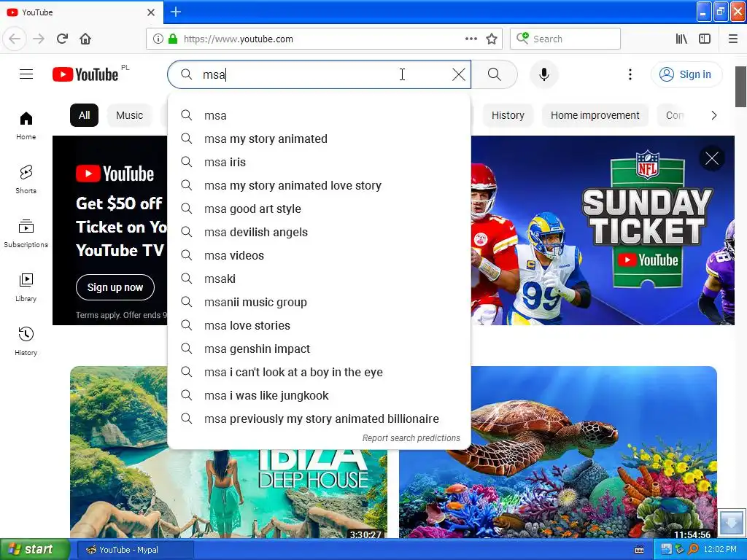Viewport: 747px width, 560px height.
Task: Open the browser hamburger menu
Action: coord(732,39)
